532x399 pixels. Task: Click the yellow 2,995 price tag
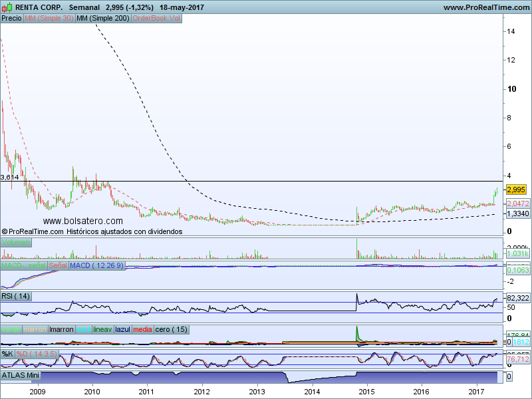(516, 190)
